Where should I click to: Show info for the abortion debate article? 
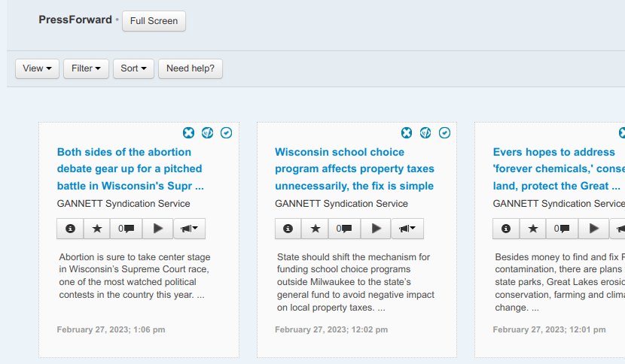[70, 229]
